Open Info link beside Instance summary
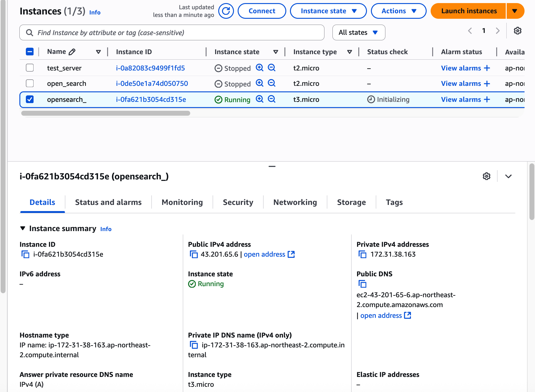This screenshot has width=535, height=392. tap(106, 229)
